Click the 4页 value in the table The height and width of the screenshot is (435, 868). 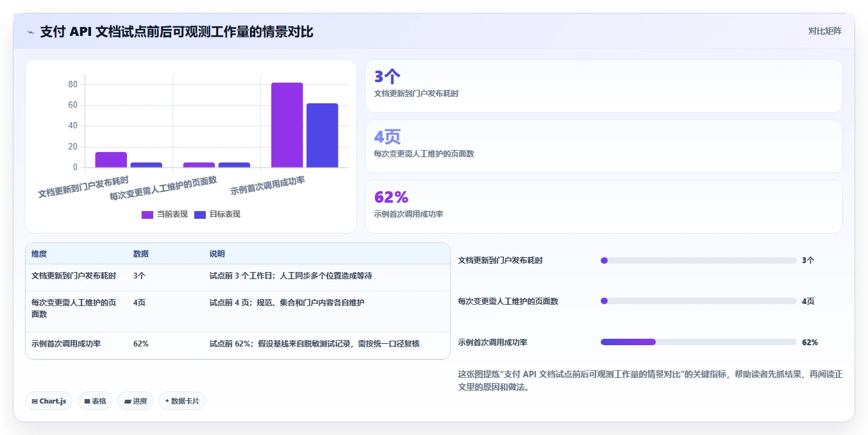139,303
